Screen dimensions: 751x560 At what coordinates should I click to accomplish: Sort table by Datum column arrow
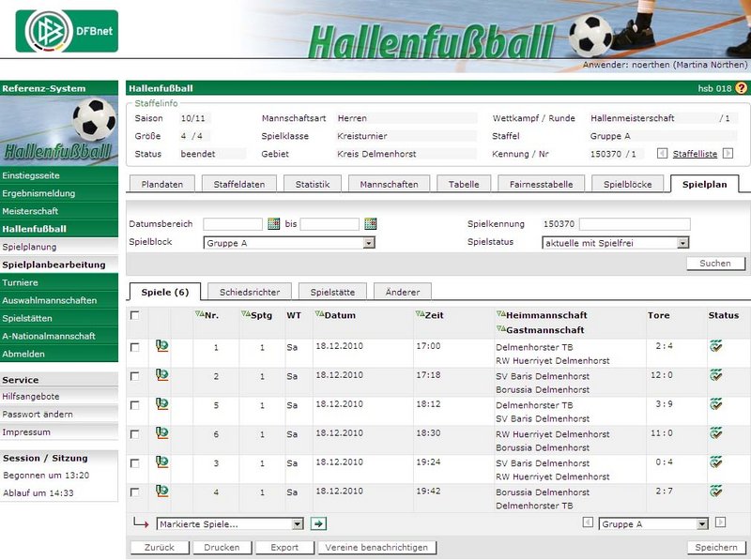click(319, 314)
